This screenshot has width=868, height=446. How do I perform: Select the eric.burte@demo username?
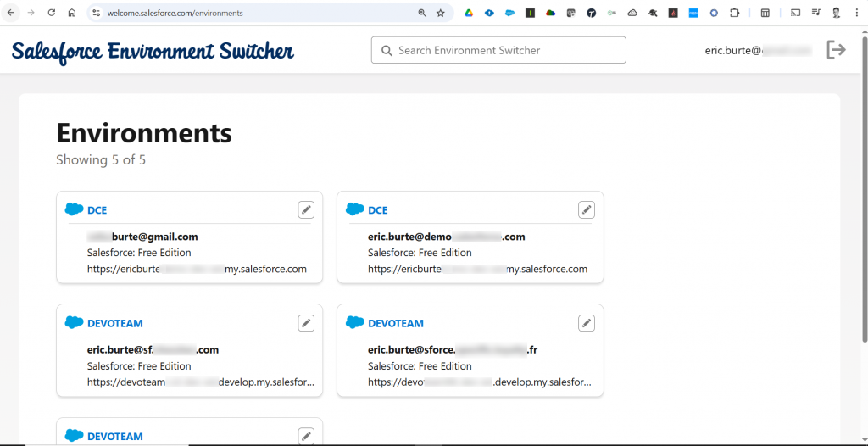[446, 237]
